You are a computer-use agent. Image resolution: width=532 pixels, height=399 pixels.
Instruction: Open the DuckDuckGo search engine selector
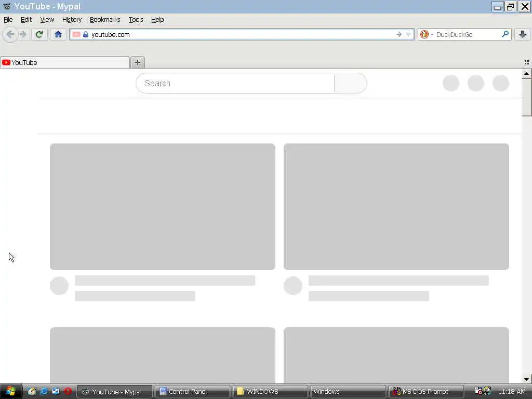pos(426,34)
